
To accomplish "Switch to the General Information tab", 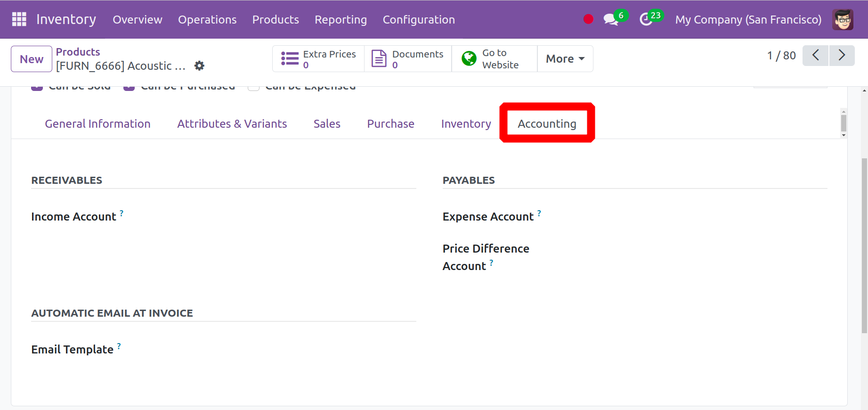I will [97, 123].
